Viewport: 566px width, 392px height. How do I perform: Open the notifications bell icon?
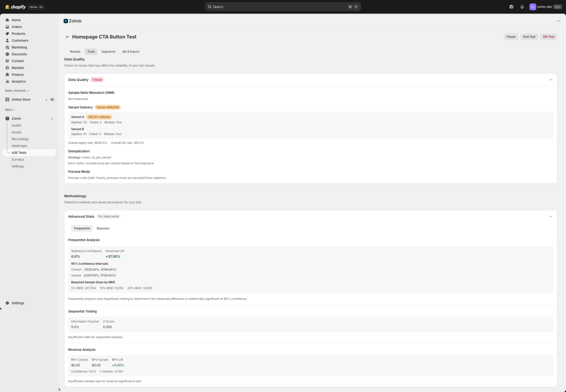pyautogui.click(x=522, y=7)
